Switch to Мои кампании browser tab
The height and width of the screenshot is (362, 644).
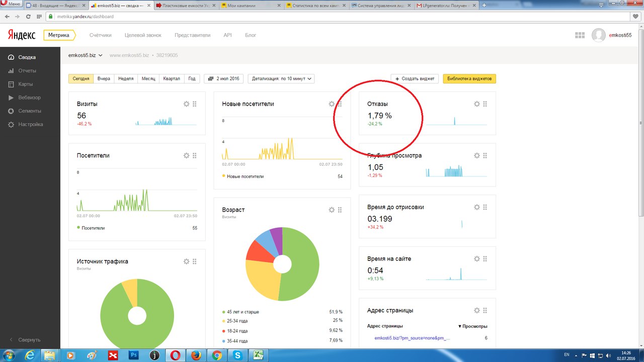[x=250, y=5]
